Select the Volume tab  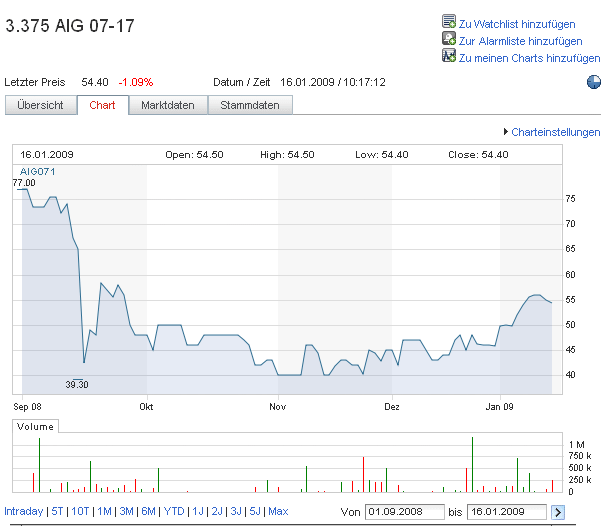(35, 426)
